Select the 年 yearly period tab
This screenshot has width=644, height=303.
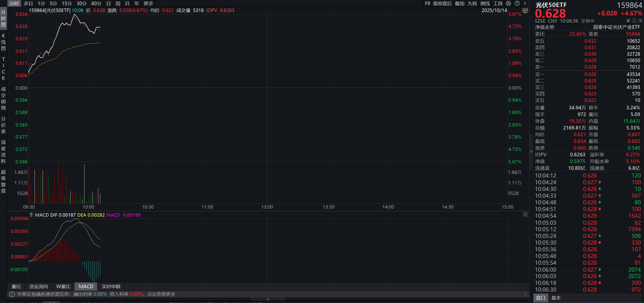[x=136, y=3]
